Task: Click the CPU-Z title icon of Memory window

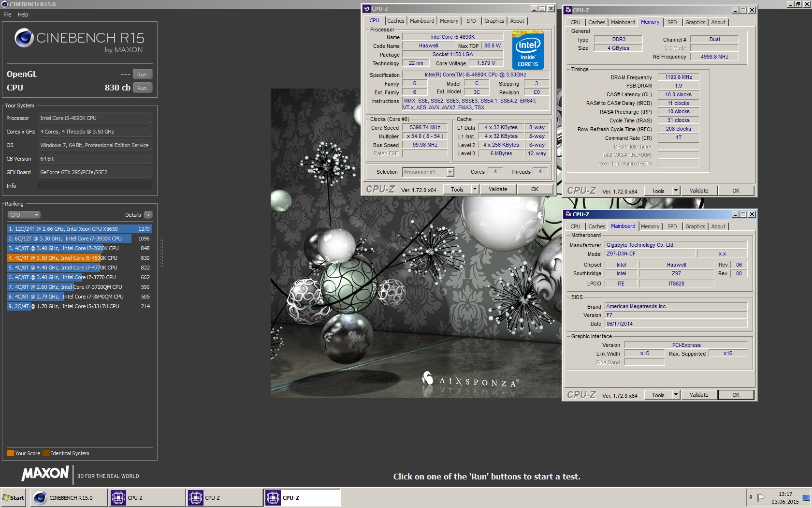Action: (568, 10)
